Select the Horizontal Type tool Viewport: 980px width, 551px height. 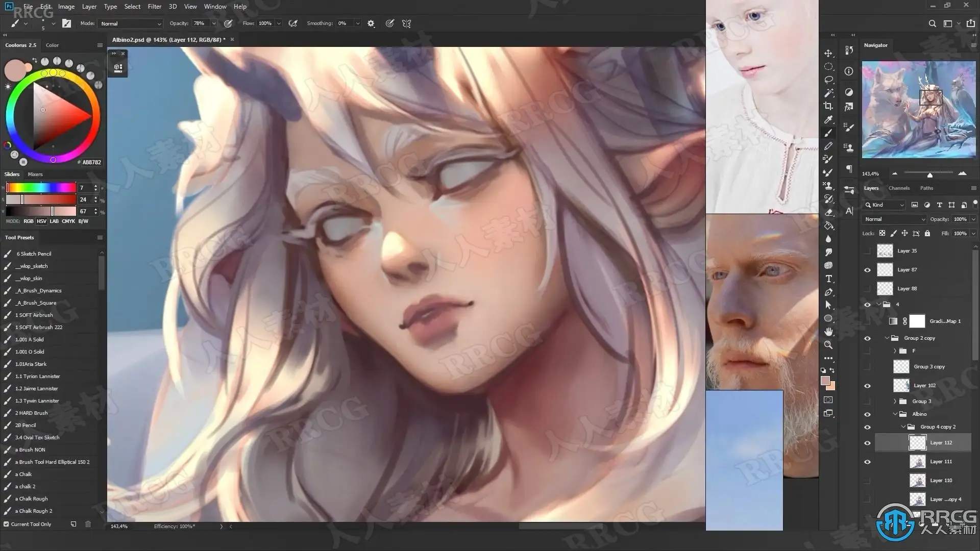tap(828, 279)
